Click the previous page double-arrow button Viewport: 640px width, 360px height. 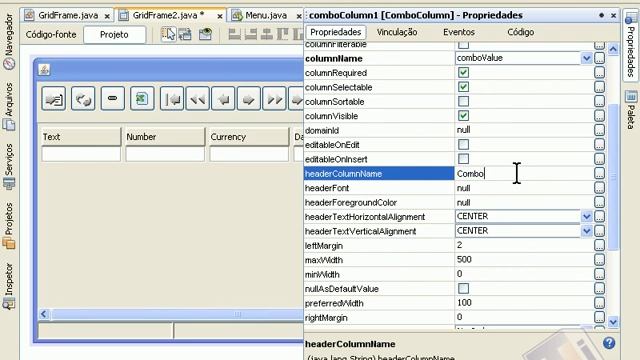(198, 98)
